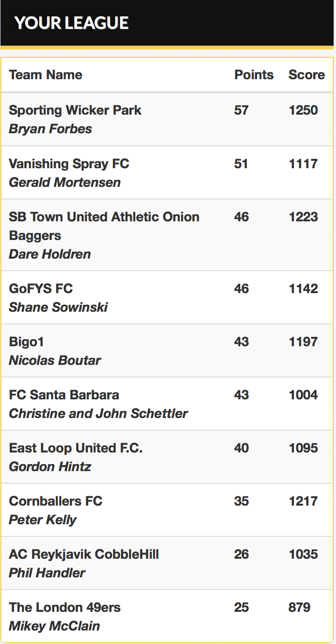This screenshot has height=644, width=336.
Task: Open SB Town United Athletic Onion Baggers
Action: pos(104,226)
